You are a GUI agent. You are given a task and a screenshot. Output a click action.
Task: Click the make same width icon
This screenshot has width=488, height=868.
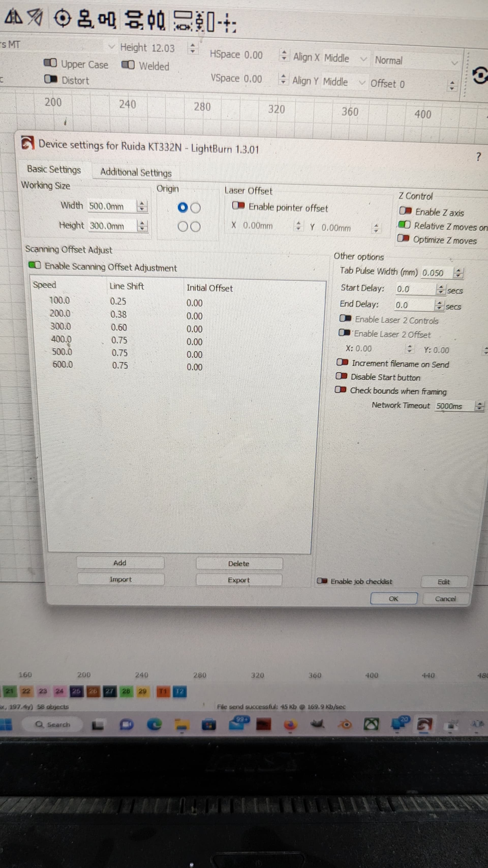pyautogui.click(x=183, y=21)
